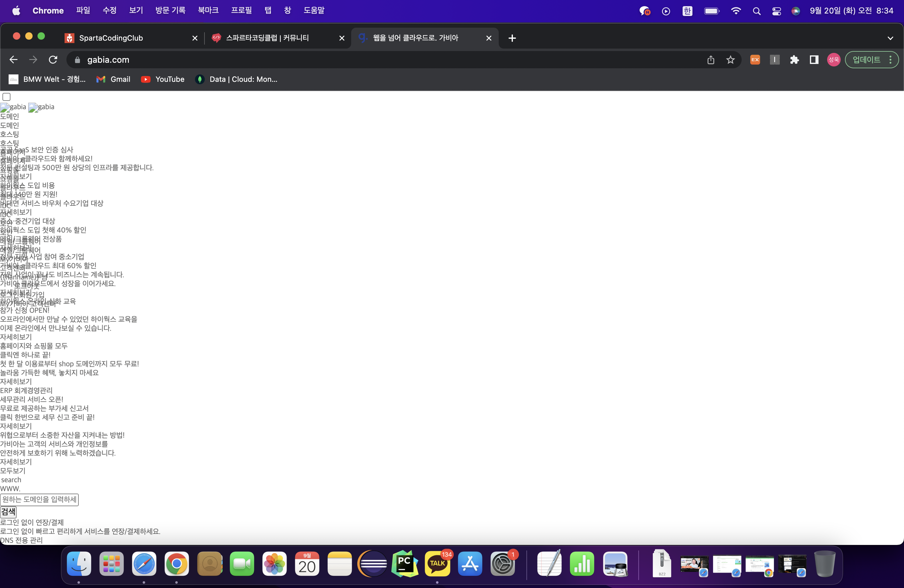This screenshot has height=588, width=904.
Task: Open App Store in the Dock
Action: click(x=470, y=564)
